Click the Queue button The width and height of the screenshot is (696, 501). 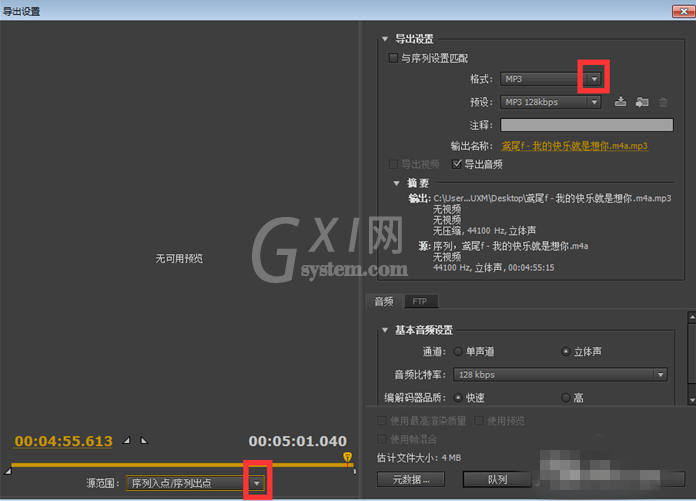point(497,479)
